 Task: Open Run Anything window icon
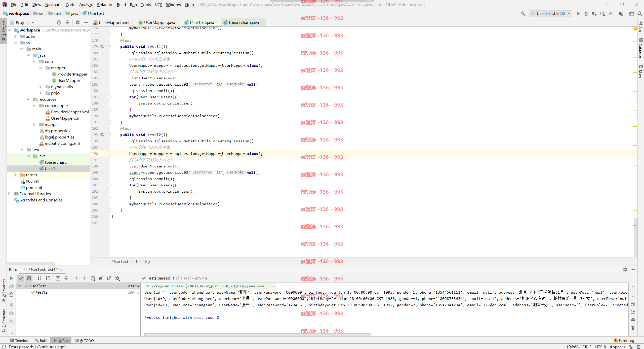631,14
